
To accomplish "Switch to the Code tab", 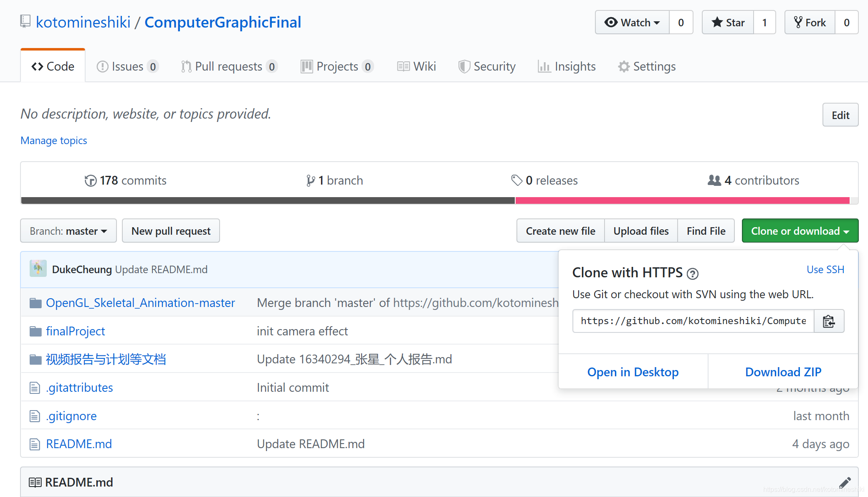I will [x=53, y=66].
